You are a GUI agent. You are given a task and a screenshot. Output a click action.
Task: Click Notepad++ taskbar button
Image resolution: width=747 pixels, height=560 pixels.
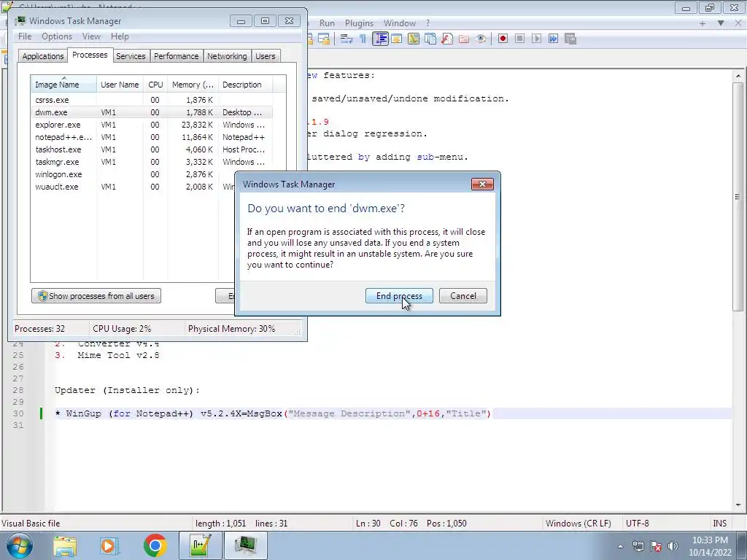200,545
